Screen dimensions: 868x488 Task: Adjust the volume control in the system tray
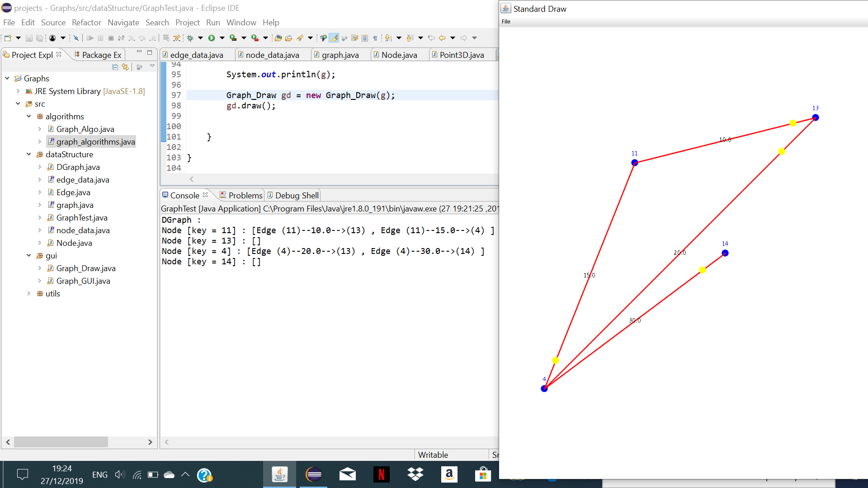(x=119, y=474)
